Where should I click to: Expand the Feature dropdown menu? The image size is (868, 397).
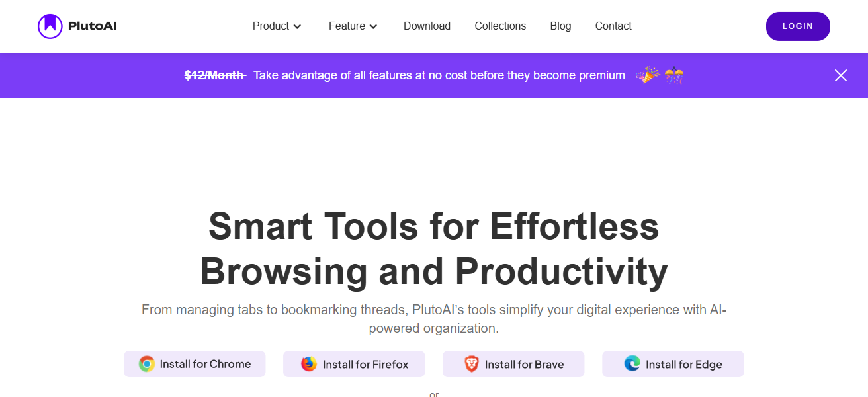(347, 26)
